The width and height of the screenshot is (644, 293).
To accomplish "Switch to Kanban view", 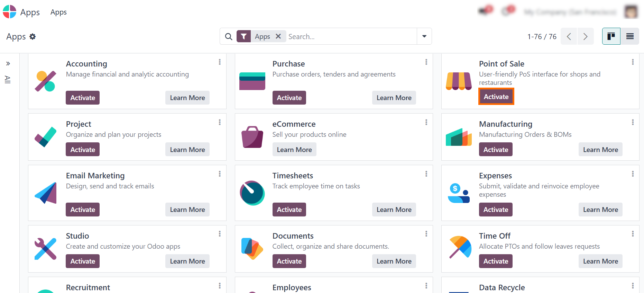I will coord(611,36).
